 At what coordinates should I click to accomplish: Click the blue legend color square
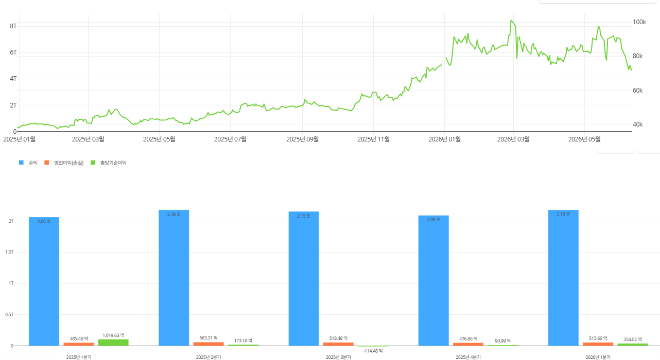(21, 163)
